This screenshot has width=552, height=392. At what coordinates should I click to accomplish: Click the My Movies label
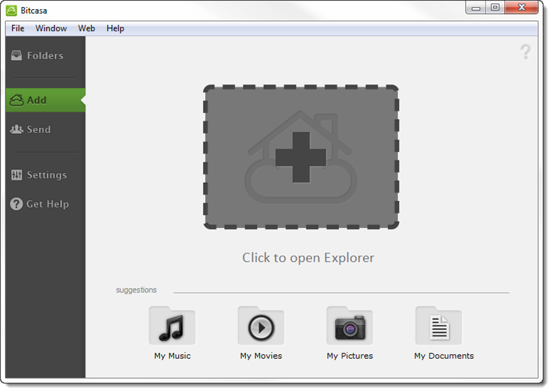(x=261, y=356)
